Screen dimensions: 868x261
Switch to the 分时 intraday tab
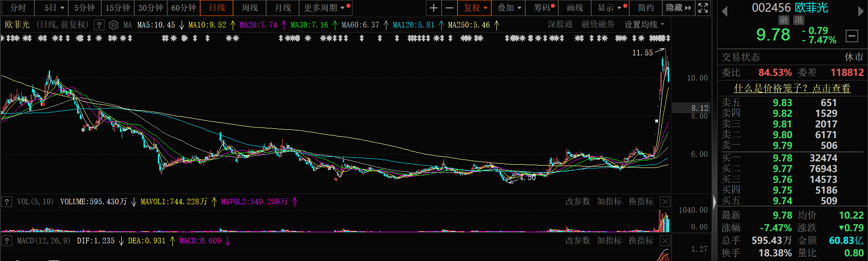pyautogui.click(x=18, y=8)
